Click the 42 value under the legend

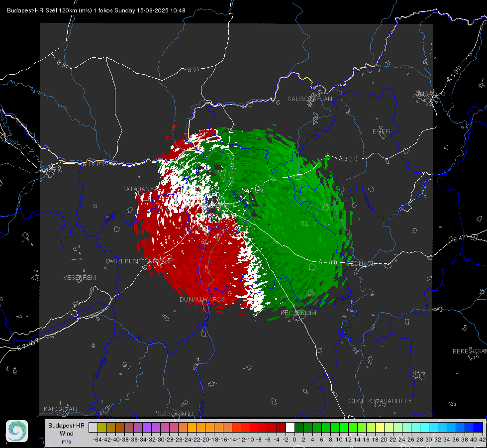pos(483,440)
